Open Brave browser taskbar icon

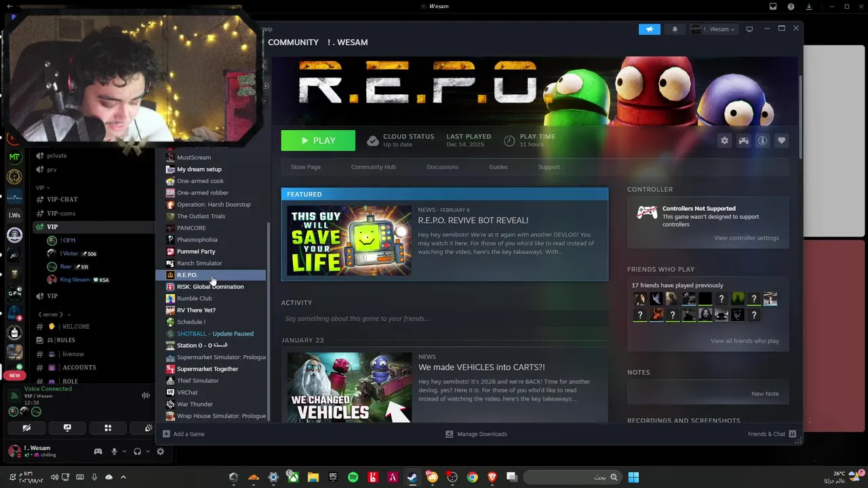coord(492,477)
